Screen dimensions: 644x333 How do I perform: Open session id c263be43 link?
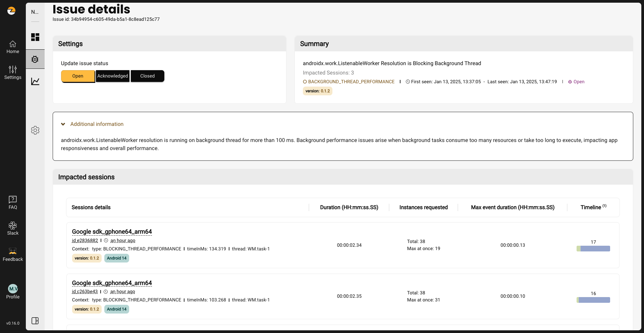pyautogui.click(x=85, y=292)
